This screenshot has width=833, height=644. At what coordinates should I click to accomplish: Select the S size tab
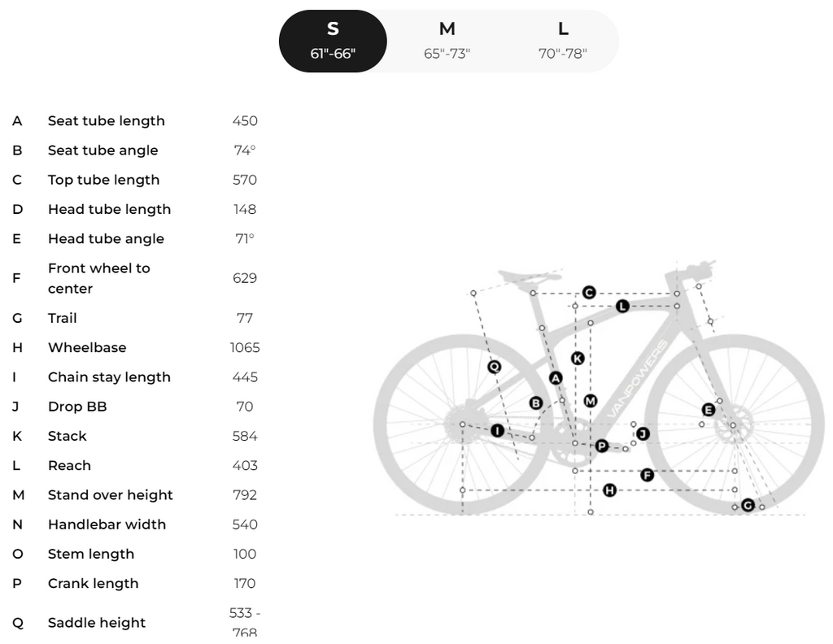click(x=333, y=41)
